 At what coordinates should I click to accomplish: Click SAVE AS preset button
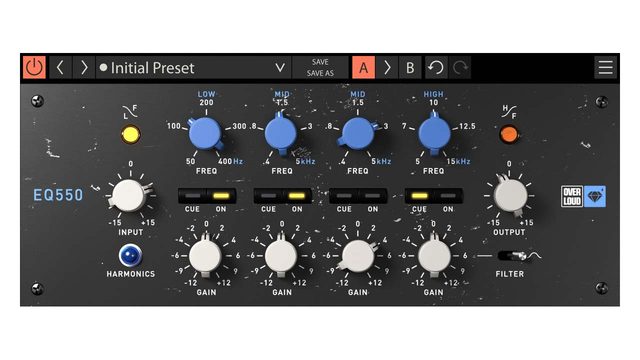[x=320, y=73]
